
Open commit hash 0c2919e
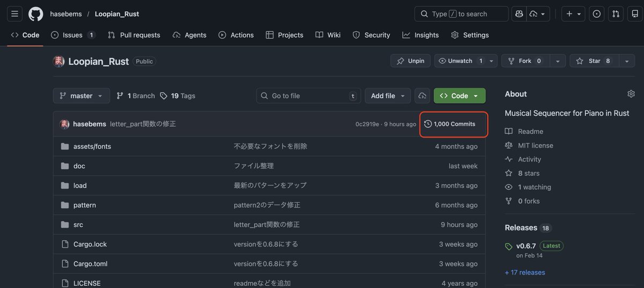point(367,124)
